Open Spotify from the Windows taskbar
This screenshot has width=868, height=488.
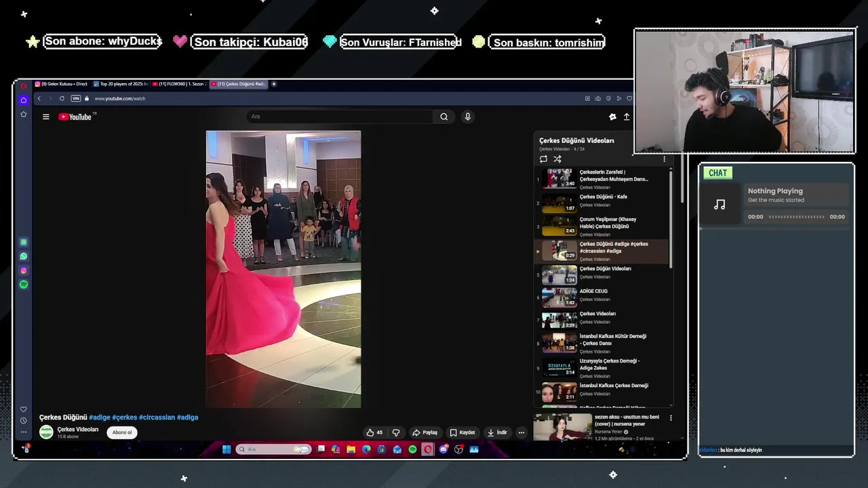(x=412, y=449)
